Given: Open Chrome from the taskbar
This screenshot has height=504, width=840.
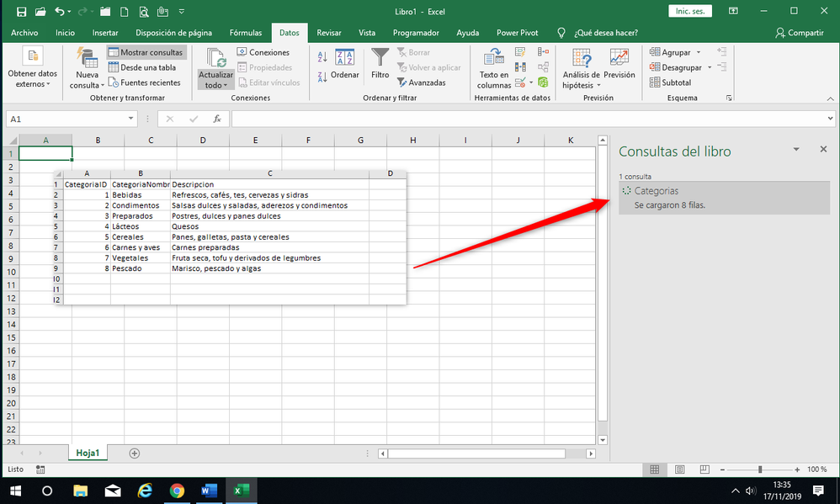Looking at the screenshot, I should [x=177, y=491].
